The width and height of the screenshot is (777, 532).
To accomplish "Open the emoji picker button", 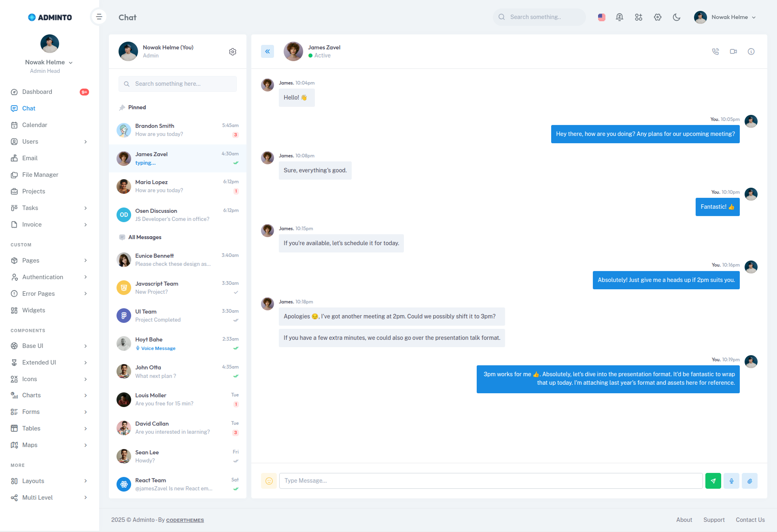I will 269,481.
